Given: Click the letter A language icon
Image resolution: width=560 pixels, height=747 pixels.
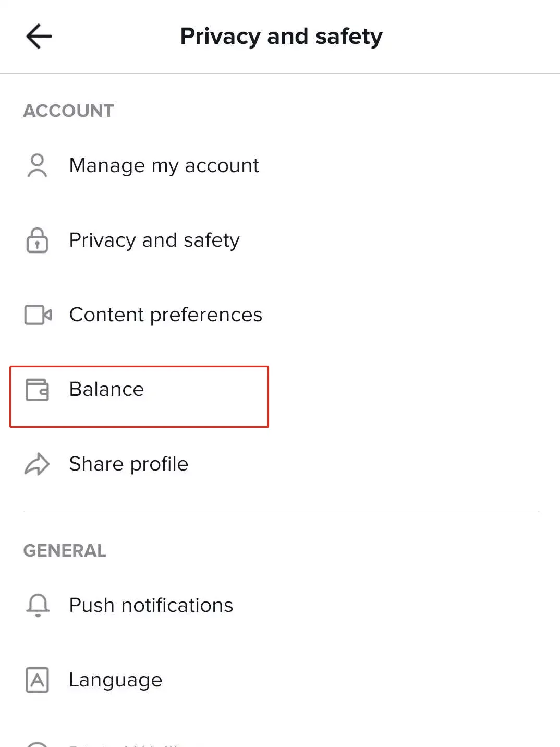Looking at the screenshot, I should click(x=37, y=680).
